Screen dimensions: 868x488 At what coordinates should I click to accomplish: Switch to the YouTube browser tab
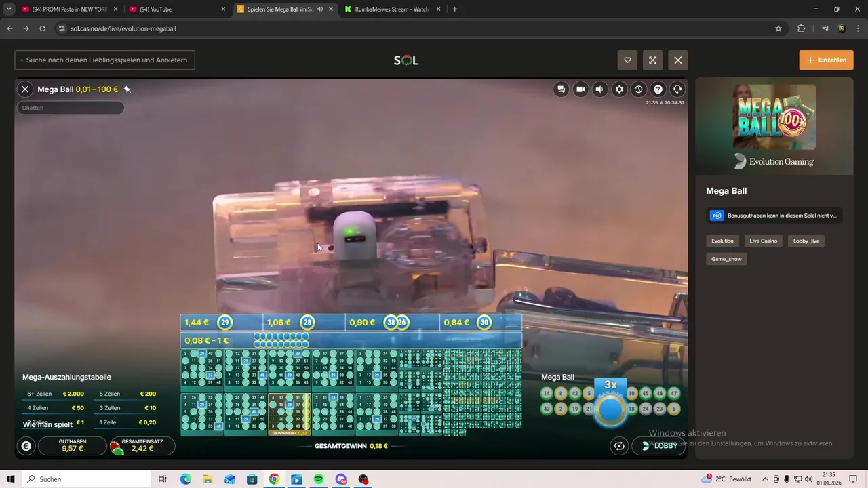177,9
